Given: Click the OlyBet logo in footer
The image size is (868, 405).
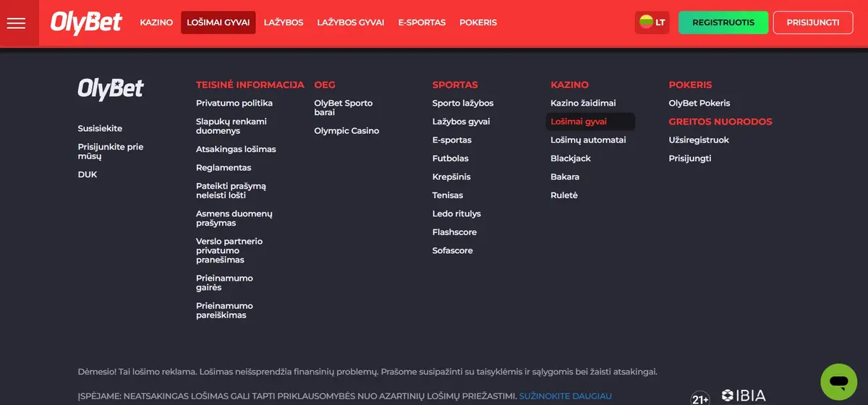Looking at the screenshot, I should 111,89.
